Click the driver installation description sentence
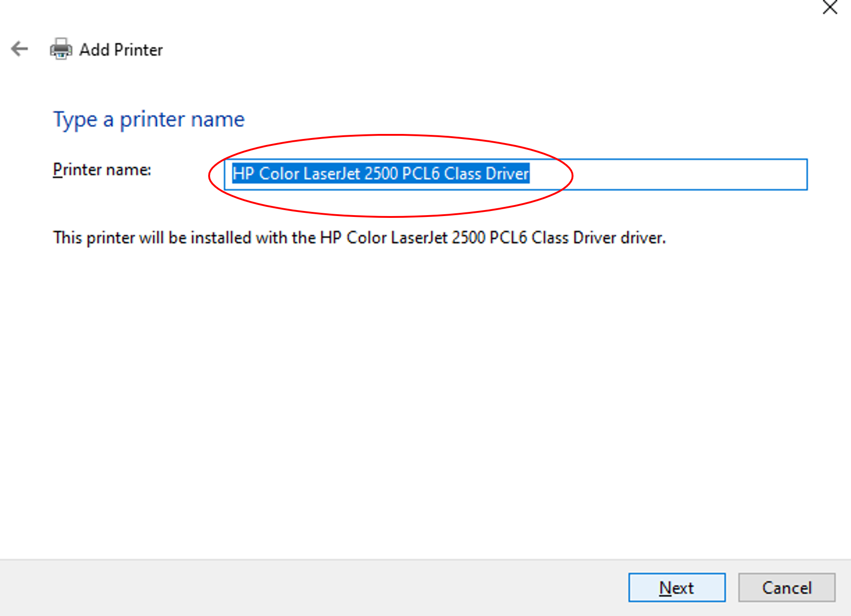 (359, 238)
